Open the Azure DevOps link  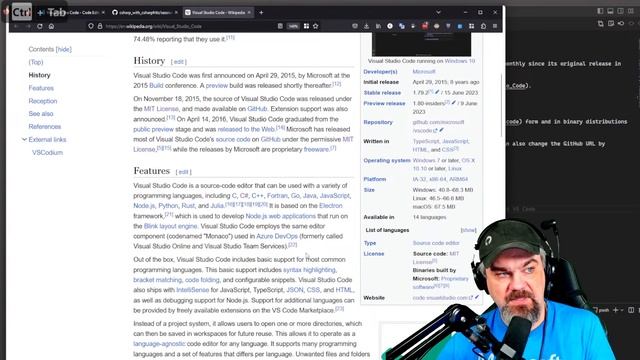pyautogui.click(x=277, y=236)
